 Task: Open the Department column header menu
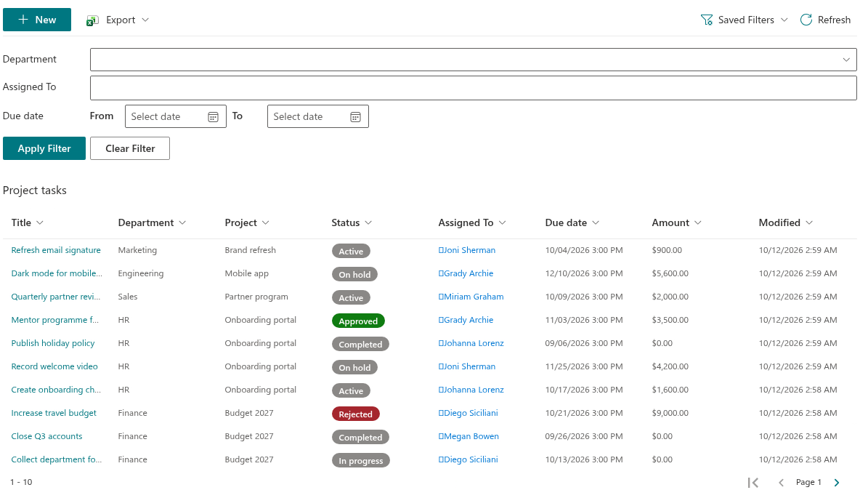coord(152,222)
